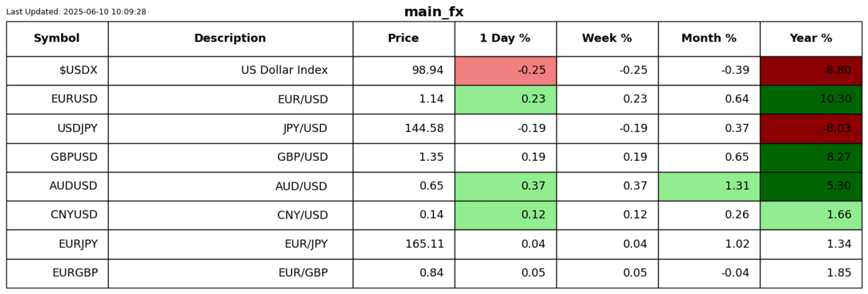This screenshot has height=294, width=868.
Task: Click the Month % column header
Action: [709, 38]
